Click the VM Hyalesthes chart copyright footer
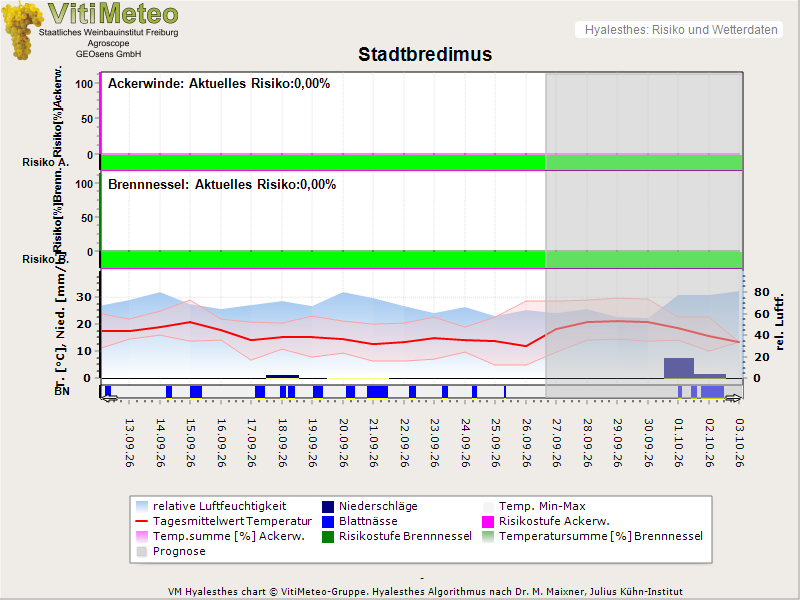Viewport: 800px width, 600px height. click(x=425, y=592)
